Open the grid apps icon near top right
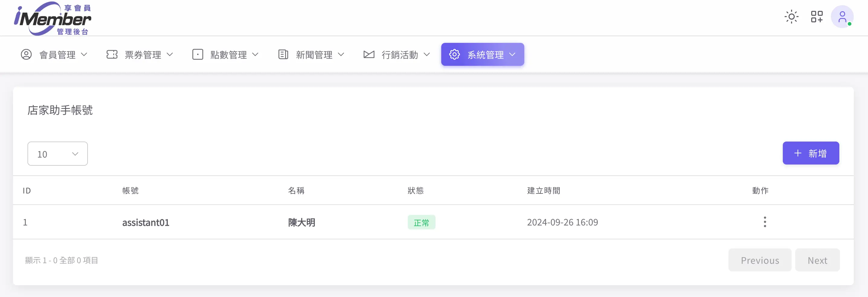 click(817, 17)
